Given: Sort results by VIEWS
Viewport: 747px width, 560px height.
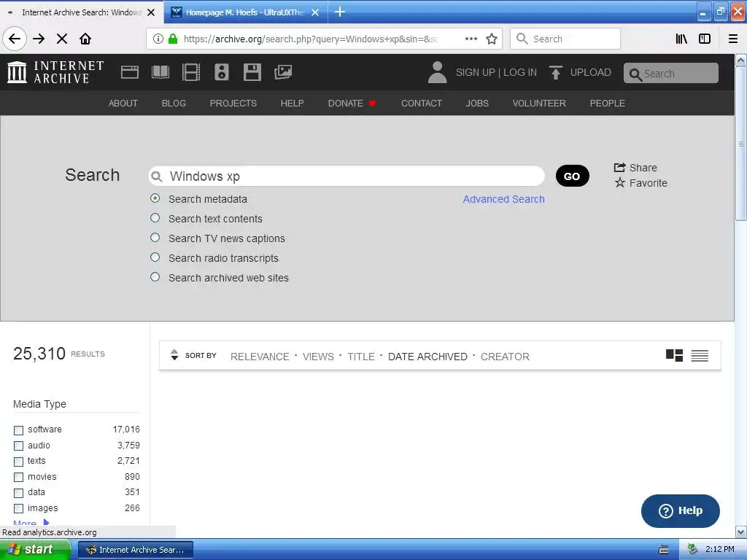Looking at the screenshot, I should [x=318, y=357].
